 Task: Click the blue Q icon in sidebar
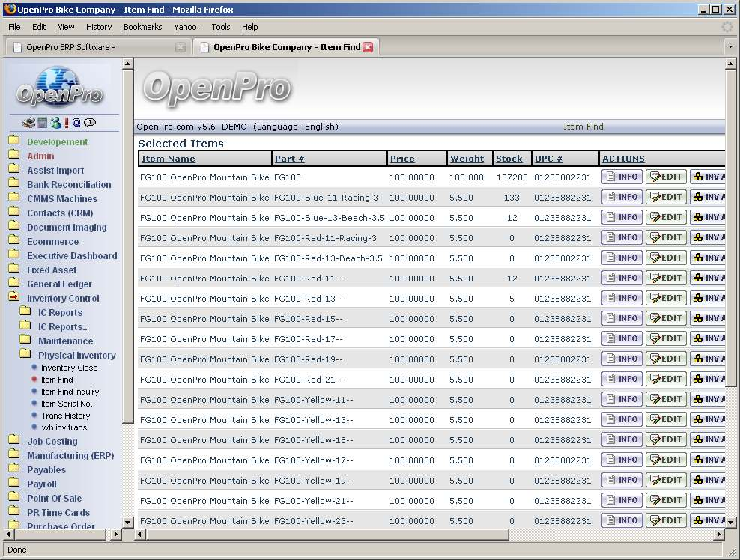[x=76, y=123]
